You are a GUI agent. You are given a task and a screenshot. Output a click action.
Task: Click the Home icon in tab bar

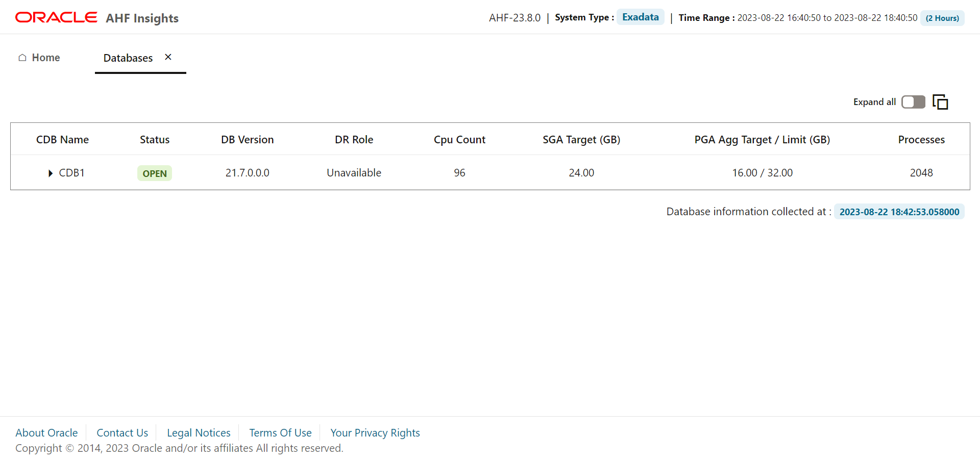(22, 58)
